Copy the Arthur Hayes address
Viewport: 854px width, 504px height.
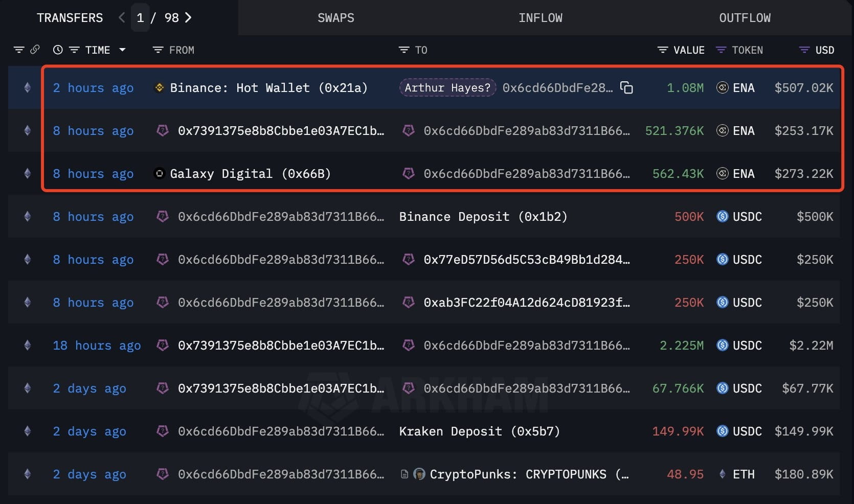coord(626,88)
